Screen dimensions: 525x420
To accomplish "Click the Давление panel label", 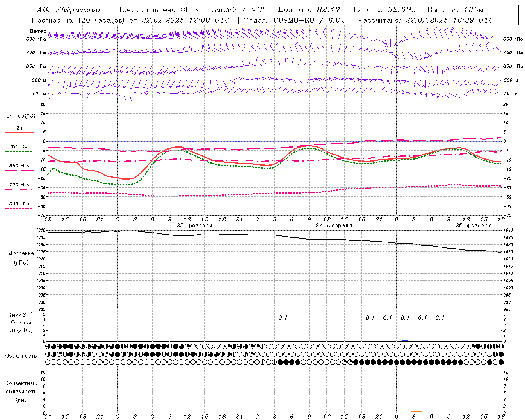I will pos(21,253).
